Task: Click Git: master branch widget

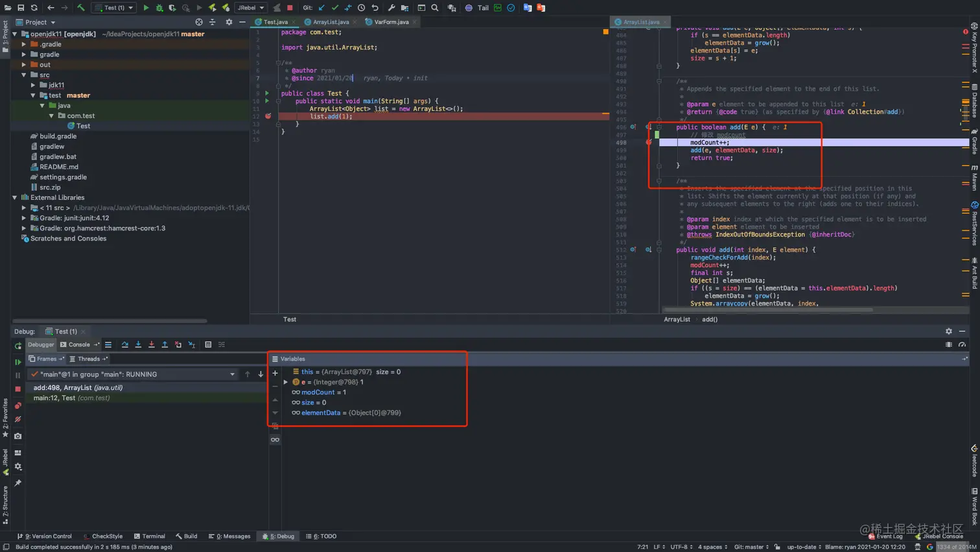Action: click(x=751, y=547)
